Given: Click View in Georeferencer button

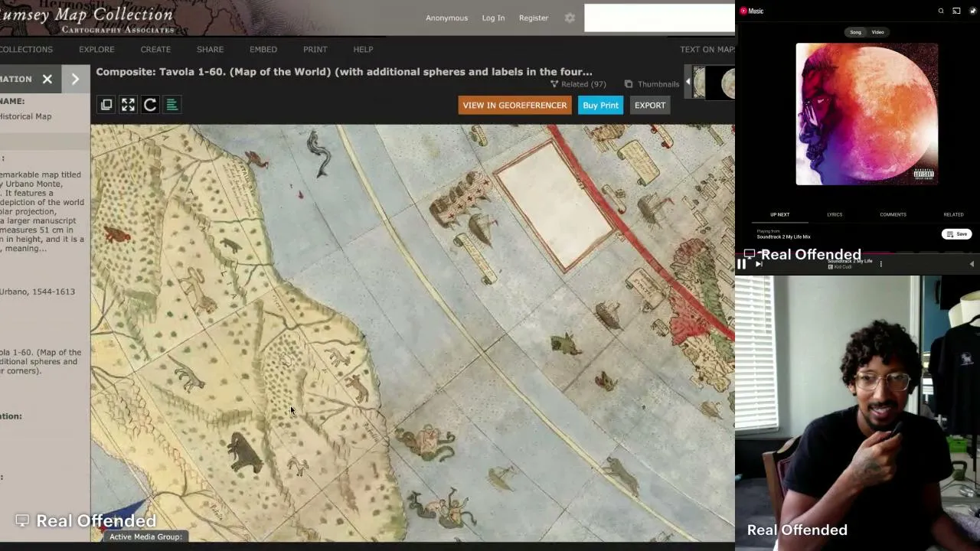Looking at the screenshot, I should [x=514, y=105].
